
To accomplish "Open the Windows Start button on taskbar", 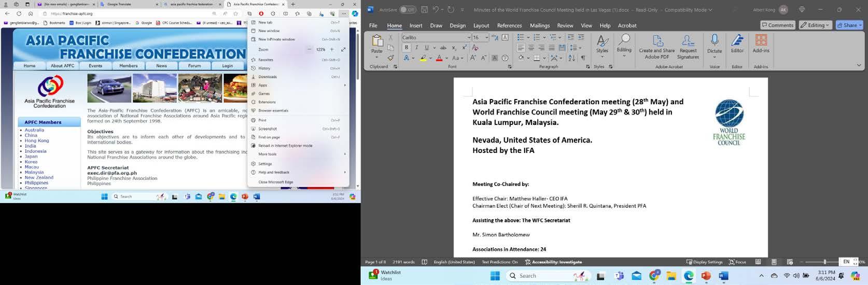I will [495, 276].
